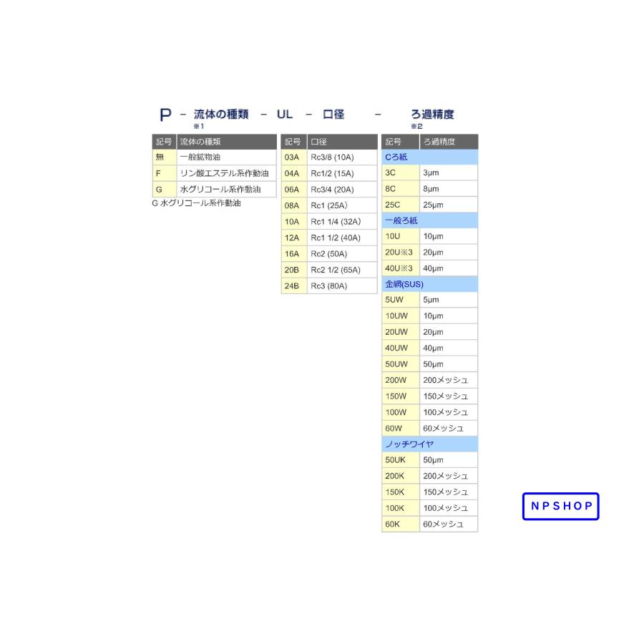Viewport: 644px width, 644px height.
Task: Select the 'Rc3 (80A)' cell
Action: (x=342, y=286)
